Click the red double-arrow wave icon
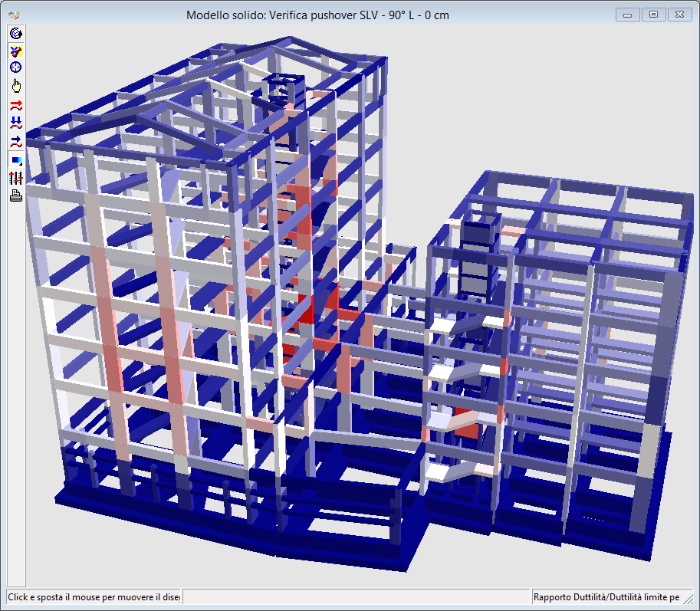The height and width of the screenshot is (611, 700). pos(15,105)
